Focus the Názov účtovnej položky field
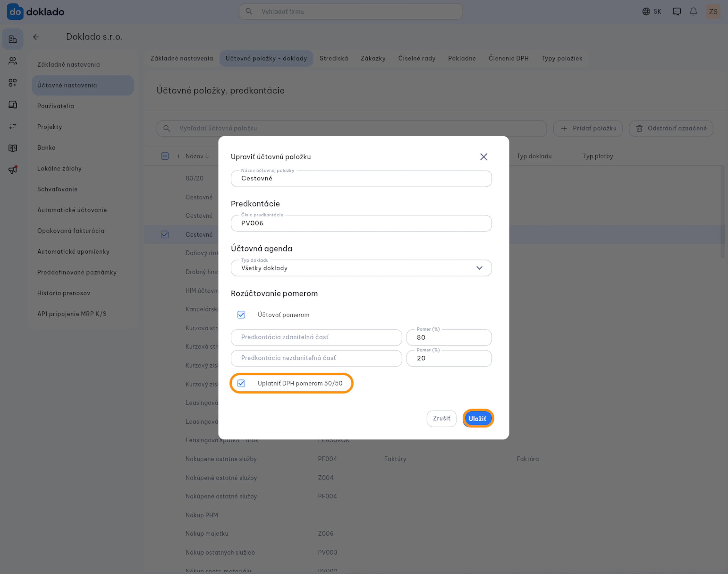 pyautogui.click(x=361, y=178)
